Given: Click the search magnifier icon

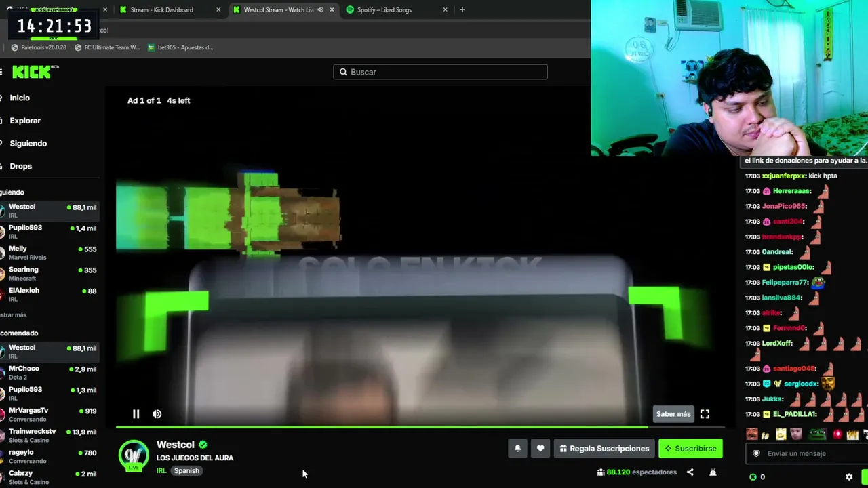Looking at the screenshot, I should point(343,72).
